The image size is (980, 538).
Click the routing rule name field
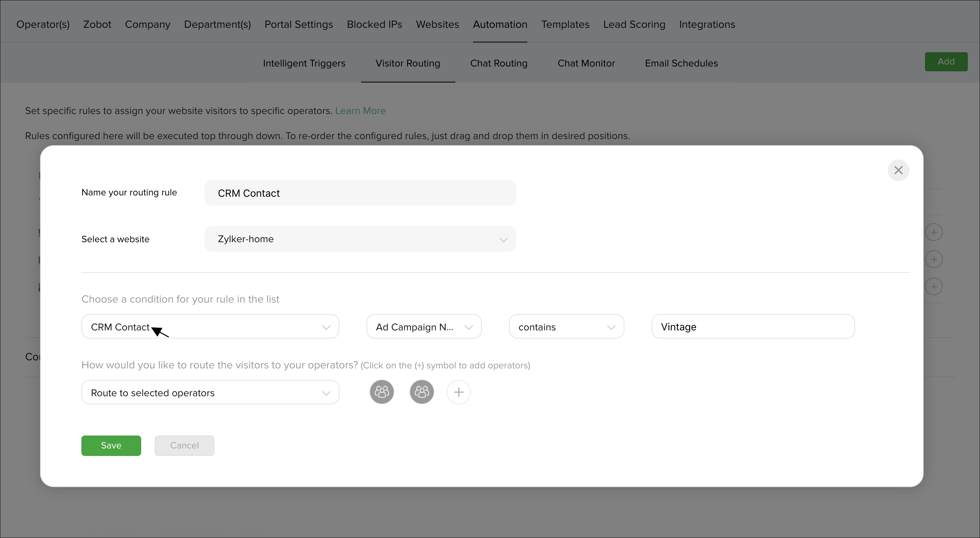(x=360, y=193)
